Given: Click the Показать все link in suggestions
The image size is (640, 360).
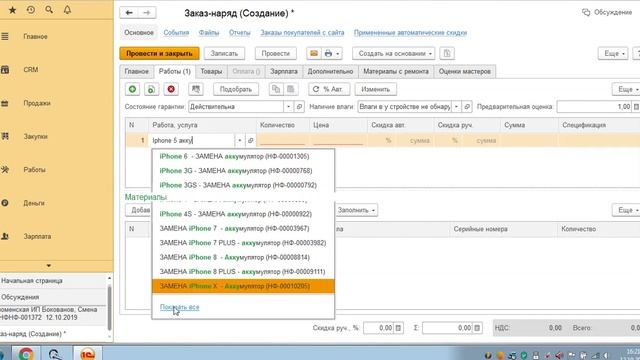Looking at the screenshot, I should pyautogui.click(x=180, y=307).
